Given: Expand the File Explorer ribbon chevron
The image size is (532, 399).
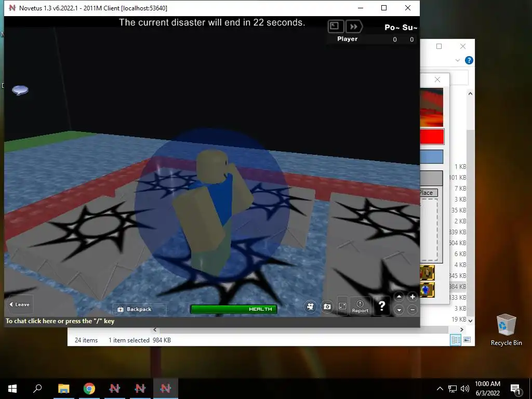Looking at the screenshot, I should pyautogui.click(x=458, y=60).
